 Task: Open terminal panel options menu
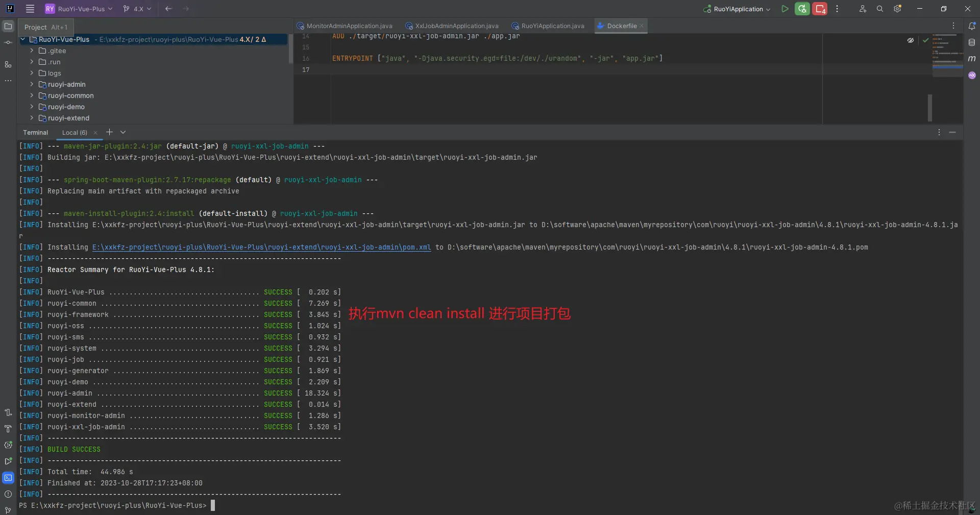[939, 132]
